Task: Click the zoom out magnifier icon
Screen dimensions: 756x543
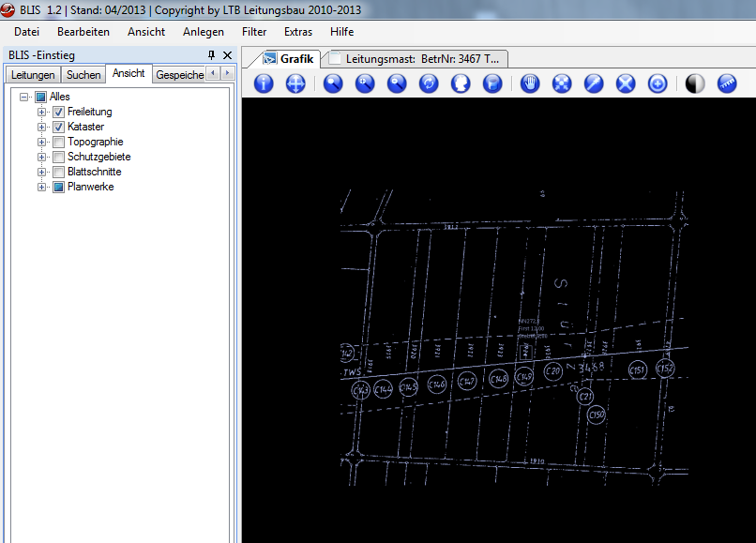Action: 397,83
